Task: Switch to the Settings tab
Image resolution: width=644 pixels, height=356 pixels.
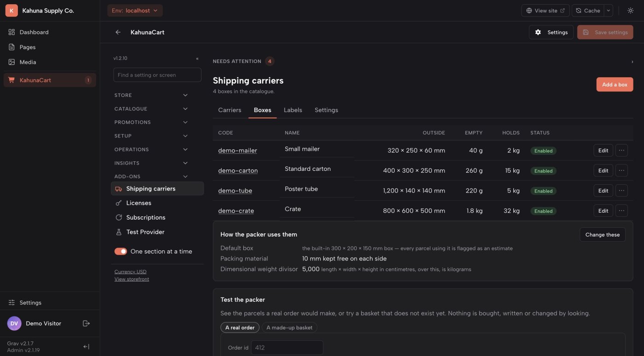Action: click(x=326, y=110)
